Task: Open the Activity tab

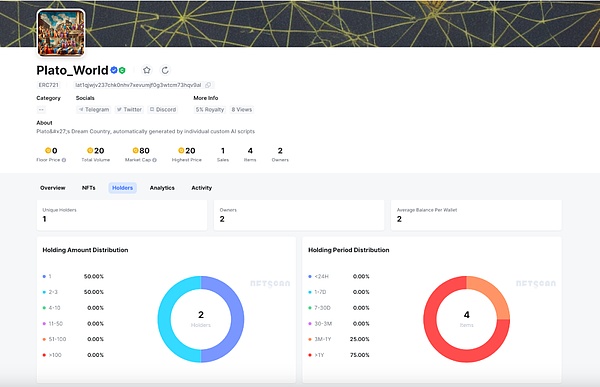Action: tap(202, 188)
